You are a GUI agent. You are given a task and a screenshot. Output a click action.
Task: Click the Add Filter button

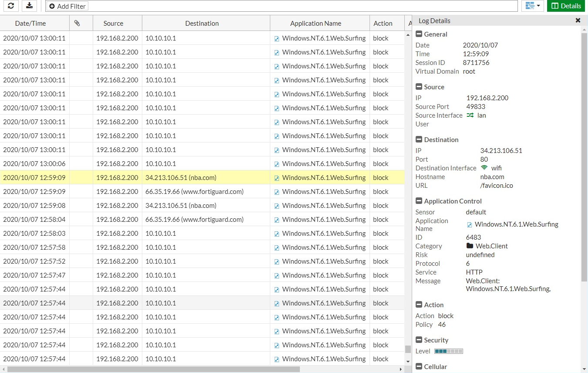67,7
